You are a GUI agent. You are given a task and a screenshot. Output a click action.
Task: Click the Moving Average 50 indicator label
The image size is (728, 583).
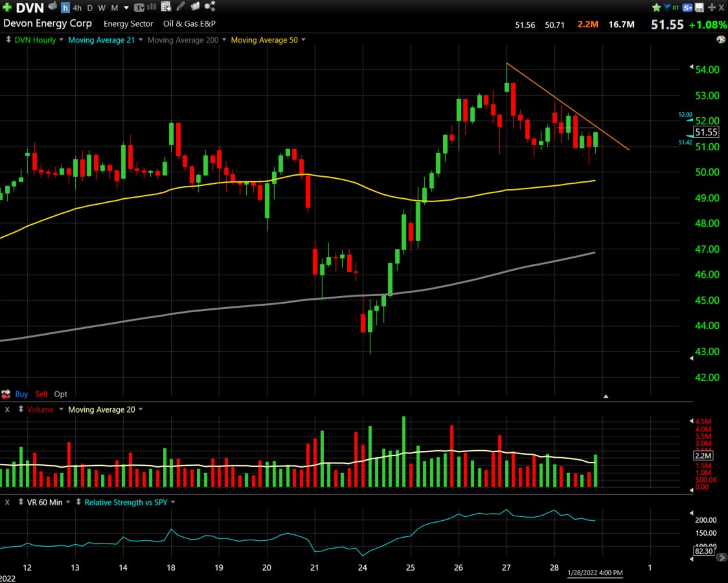pyautogui.click(x=264, y=40)
